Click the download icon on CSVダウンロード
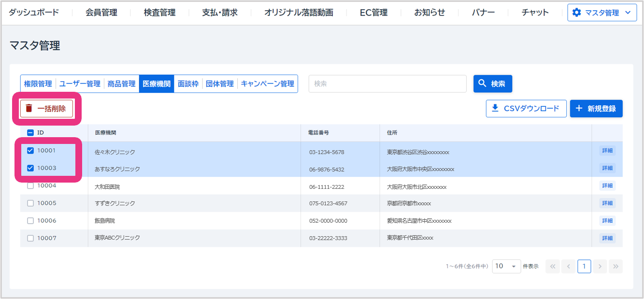The width and height of the screenshot is (644, 299). click(x=495, y=108)
